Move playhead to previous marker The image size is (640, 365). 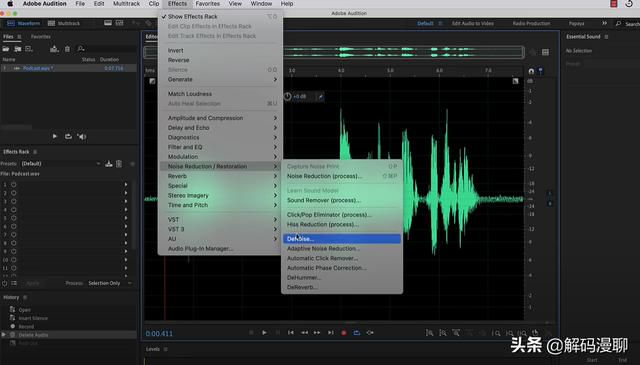point(291,333)
